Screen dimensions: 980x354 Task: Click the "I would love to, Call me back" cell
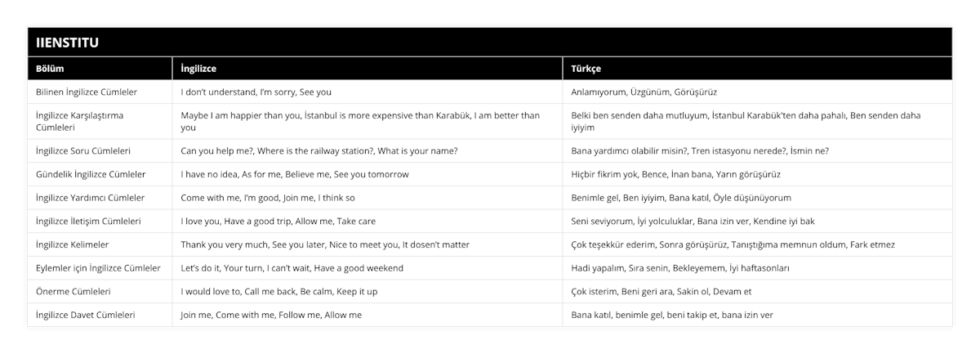pos(278,291)
